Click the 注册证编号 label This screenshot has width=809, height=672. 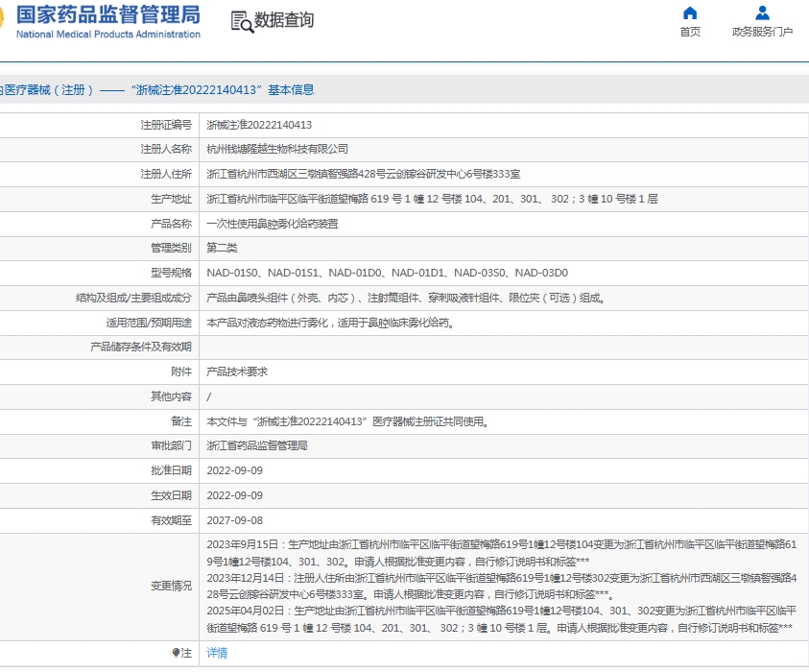166,125
